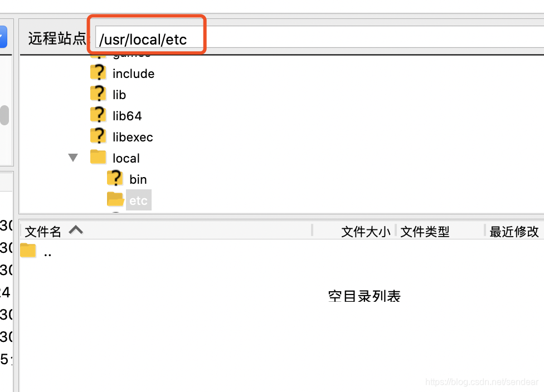Click the 最近修改 column header
The width and height of the screenshot is (544, 392).
coord(514,231)
